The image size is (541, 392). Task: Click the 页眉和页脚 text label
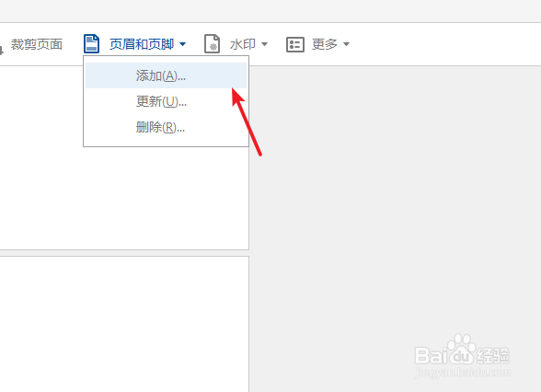click(x=142, y=44)
